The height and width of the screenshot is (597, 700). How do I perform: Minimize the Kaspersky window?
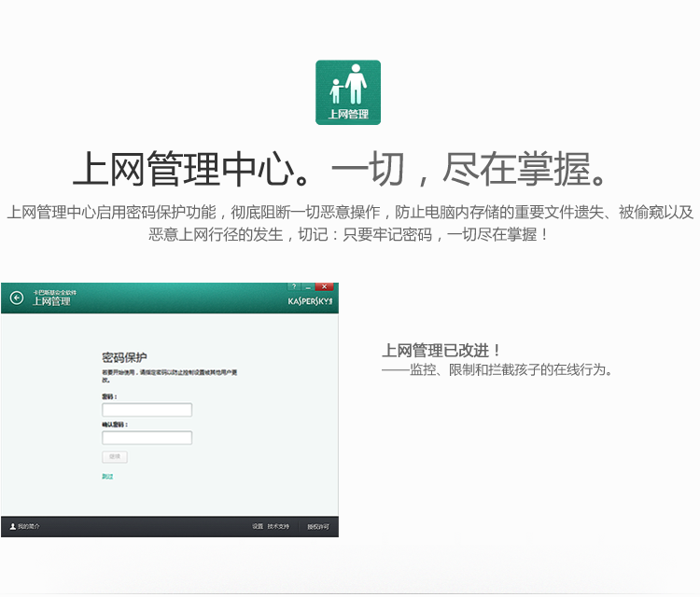tap(308, 286)
